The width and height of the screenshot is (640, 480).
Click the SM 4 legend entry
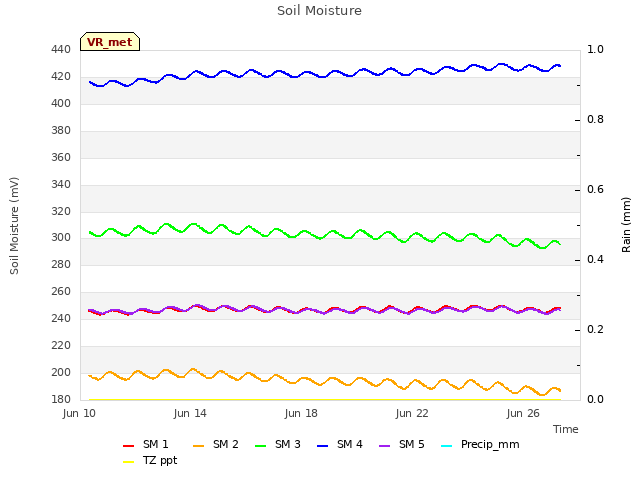pos(340,444)
